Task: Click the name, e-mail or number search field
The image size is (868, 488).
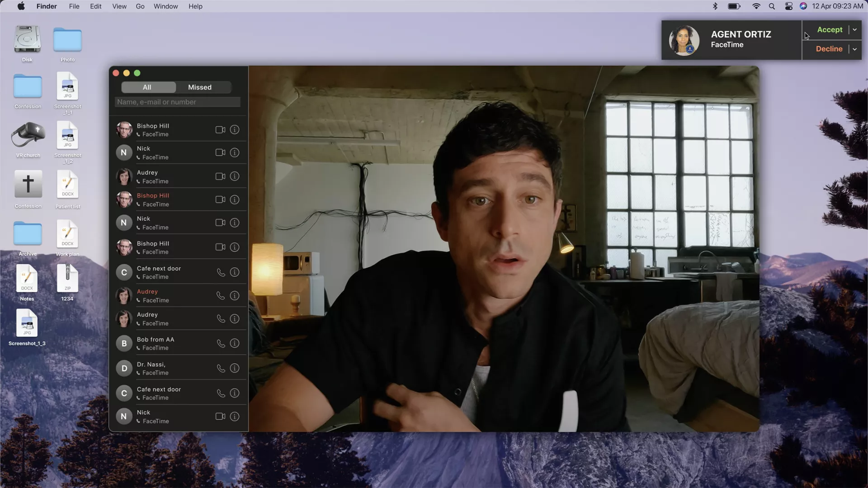Action: [177, 102]
